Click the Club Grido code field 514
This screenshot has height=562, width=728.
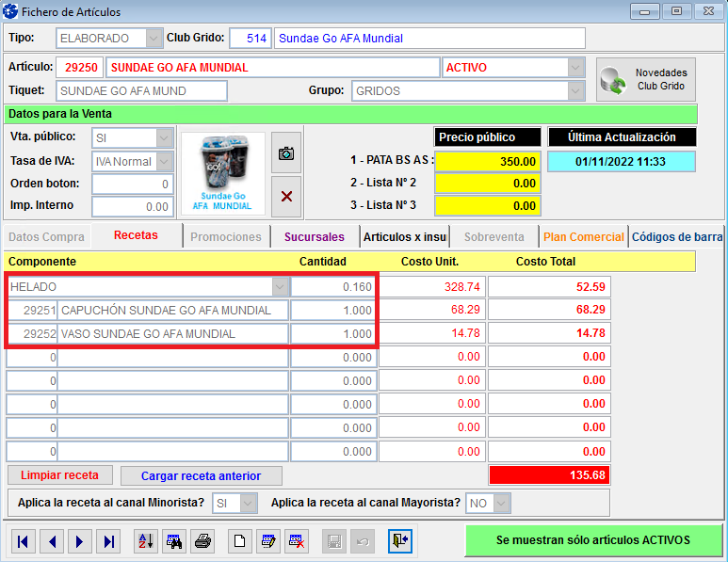pyautogui.click(x=251, y=38)
